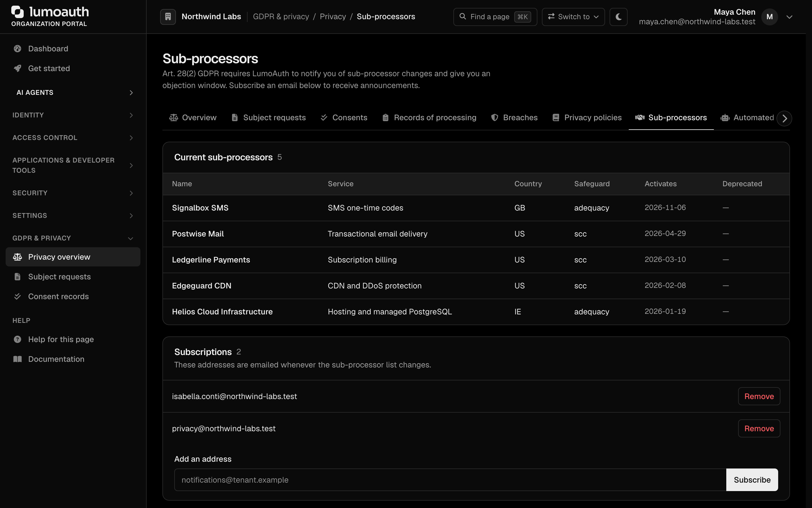The image size is (812, 508).
Task: Click the search magnifier icon
Action: tap(462, 16)
